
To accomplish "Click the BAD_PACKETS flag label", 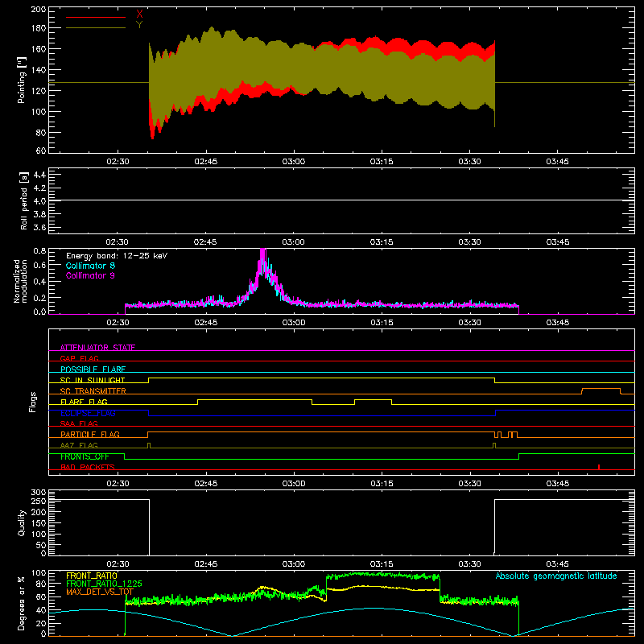I will pos(88,467).
